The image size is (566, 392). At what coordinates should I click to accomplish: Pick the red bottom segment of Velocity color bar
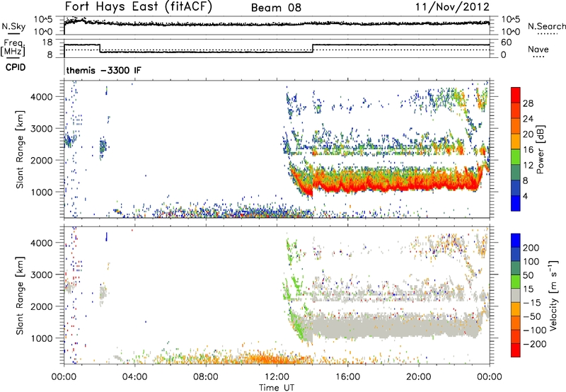pos(516,350)
